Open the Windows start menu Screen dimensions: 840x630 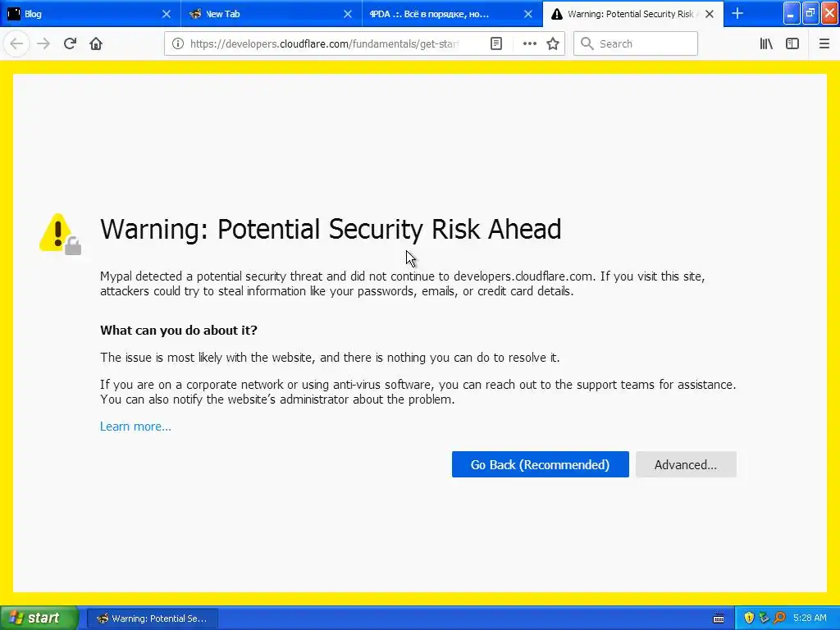(x=39, y=619)
